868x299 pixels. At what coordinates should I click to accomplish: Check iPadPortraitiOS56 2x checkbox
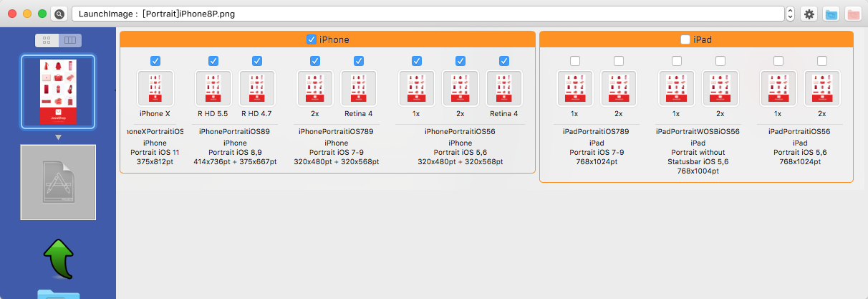tap(821, 61)
